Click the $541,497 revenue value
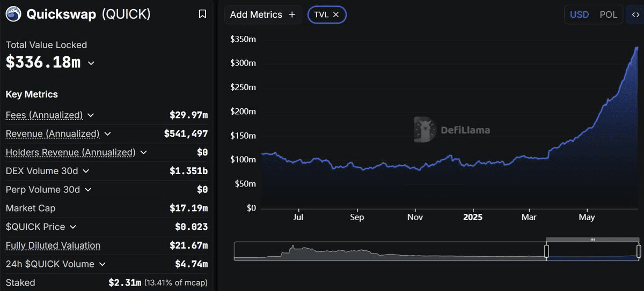 coord(186,134)
